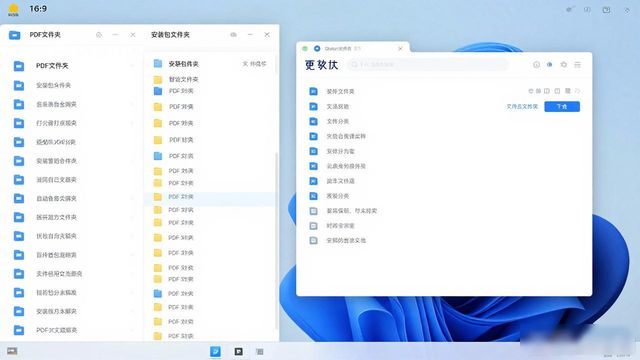Click the pin icon in the PDF文件夹 window header

99,35
